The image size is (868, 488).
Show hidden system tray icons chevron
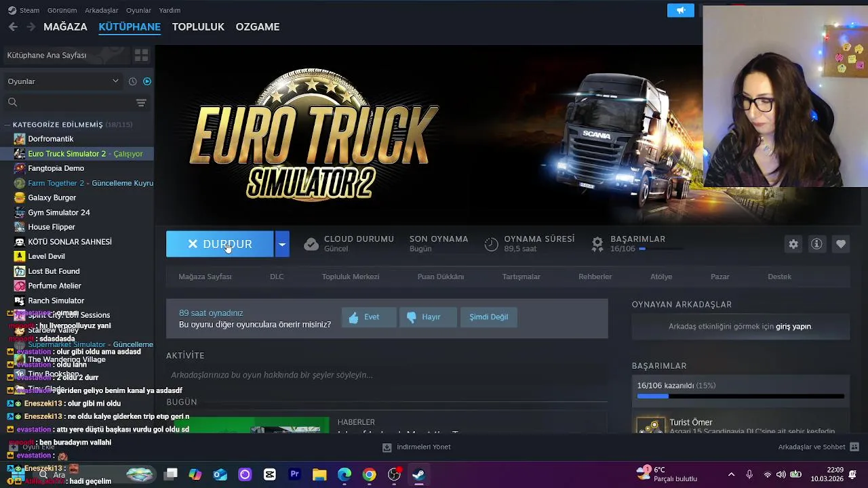click(731, 474)
